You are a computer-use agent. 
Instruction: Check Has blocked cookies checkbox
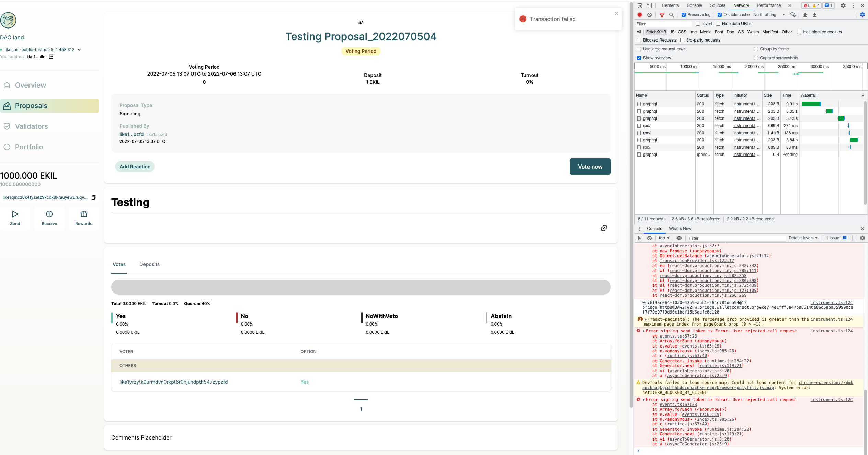(799, 32)
